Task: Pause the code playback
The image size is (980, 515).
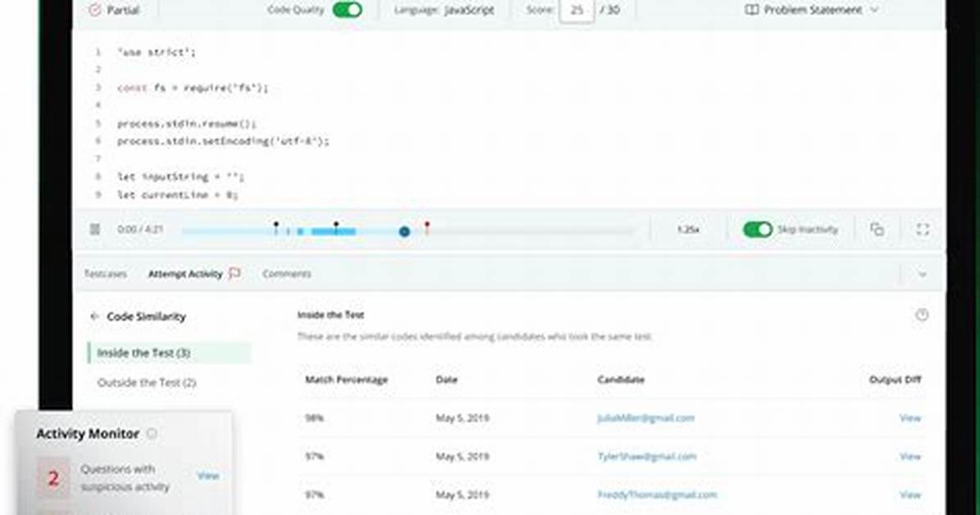Action: (x=95, y=230)
